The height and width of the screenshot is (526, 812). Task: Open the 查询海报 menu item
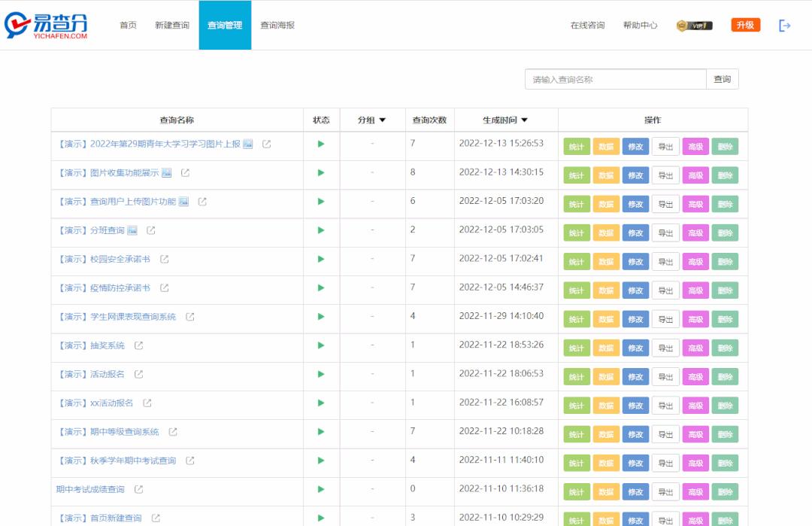click(x=277, y=25)
